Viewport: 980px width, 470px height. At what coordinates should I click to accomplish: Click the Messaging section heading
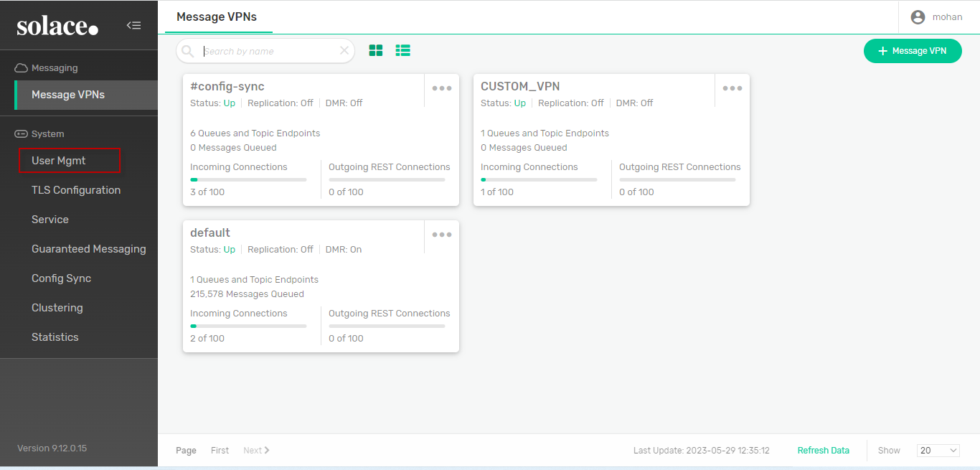click(x=55, y=68)
